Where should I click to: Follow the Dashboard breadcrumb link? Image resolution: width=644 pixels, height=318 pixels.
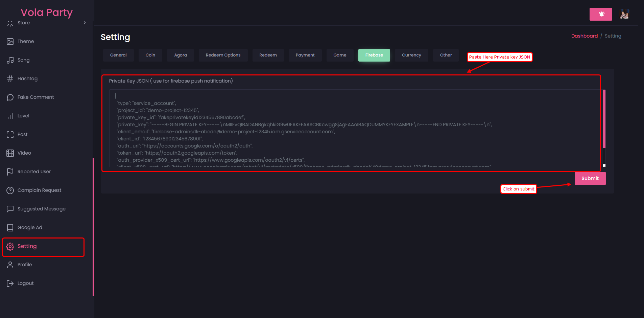coord(584,36)
